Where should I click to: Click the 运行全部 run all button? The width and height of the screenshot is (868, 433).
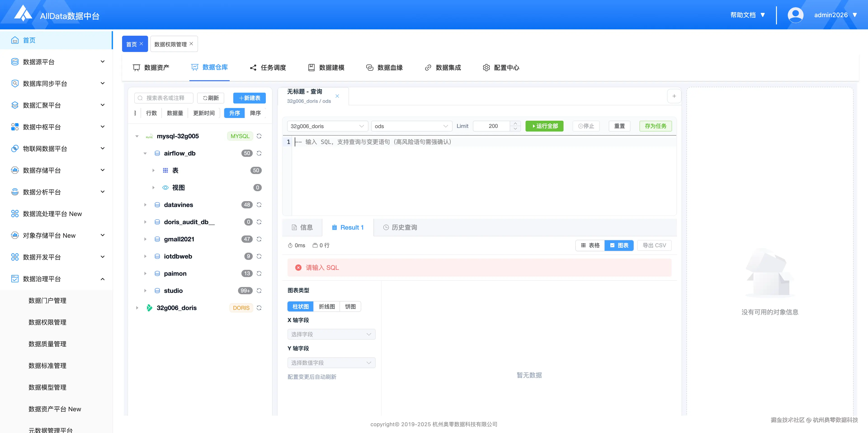coord(544,126)
